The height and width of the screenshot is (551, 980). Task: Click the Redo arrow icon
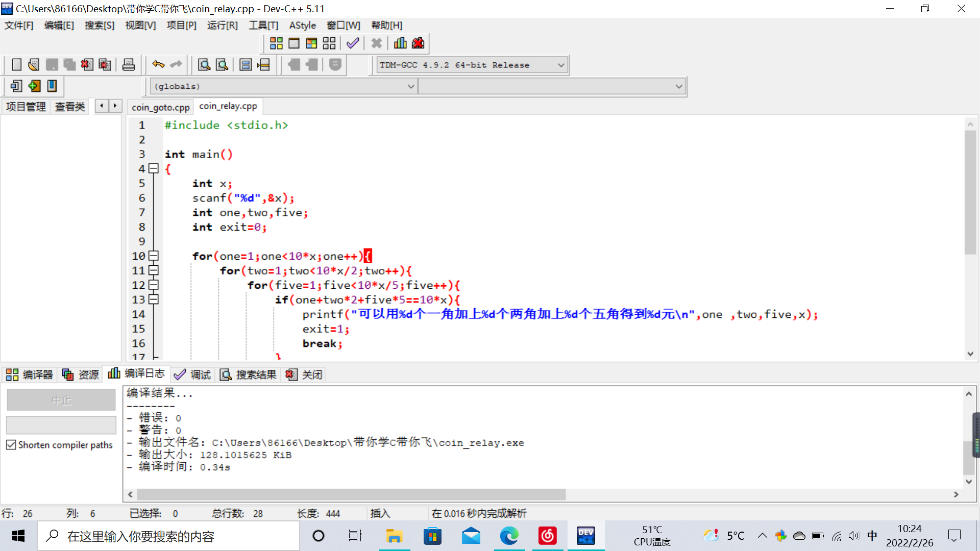pyautogui.click(x=176, y=64)
